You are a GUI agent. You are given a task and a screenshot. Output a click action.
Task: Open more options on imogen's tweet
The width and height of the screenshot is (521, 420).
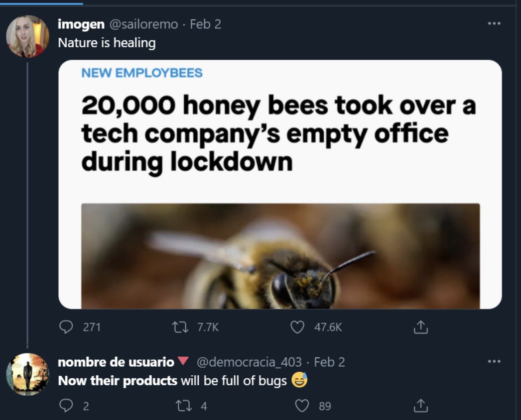click(494, 23)
